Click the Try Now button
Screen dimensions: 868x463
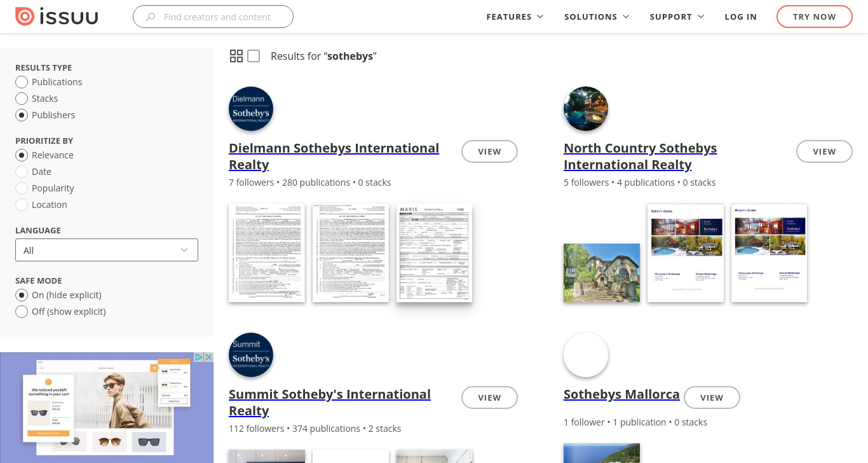click(x=815, y=17)
